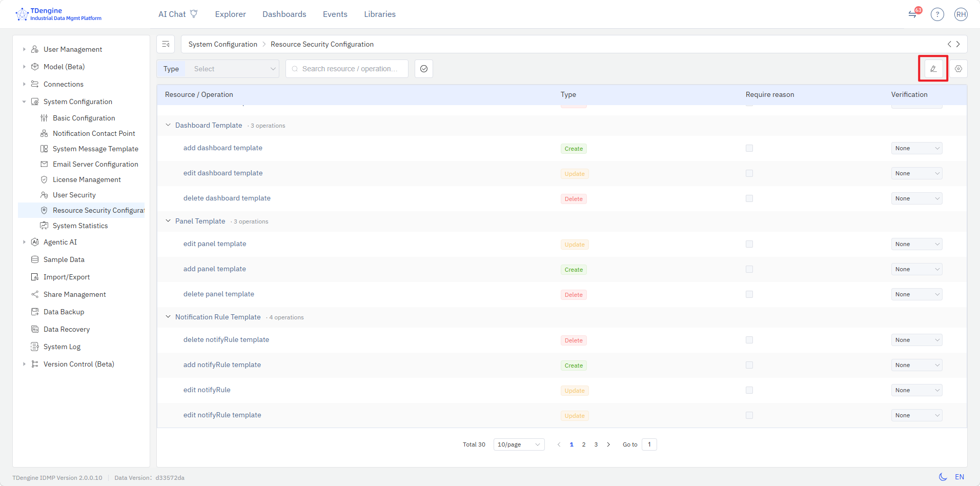Check require reason for delete panel template
The image size is (980, 486).
[x=749, y=294]
